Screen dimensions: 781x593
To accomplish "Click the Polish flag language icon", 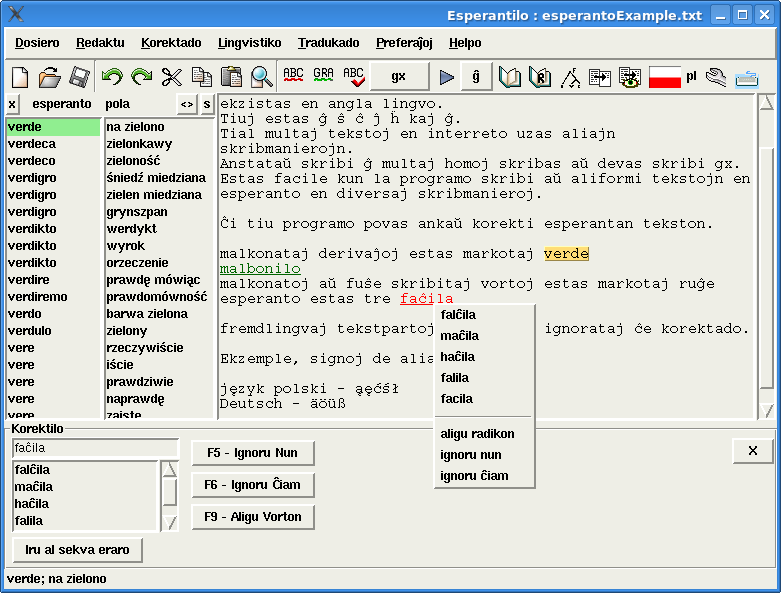I will (664, 77).
